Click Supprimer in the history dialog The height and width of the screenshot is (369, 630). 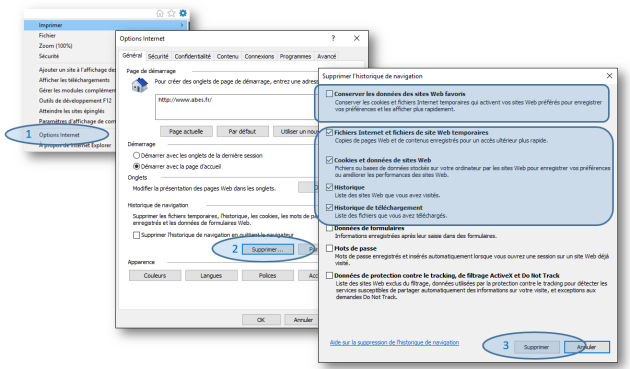tap(536, 347)
